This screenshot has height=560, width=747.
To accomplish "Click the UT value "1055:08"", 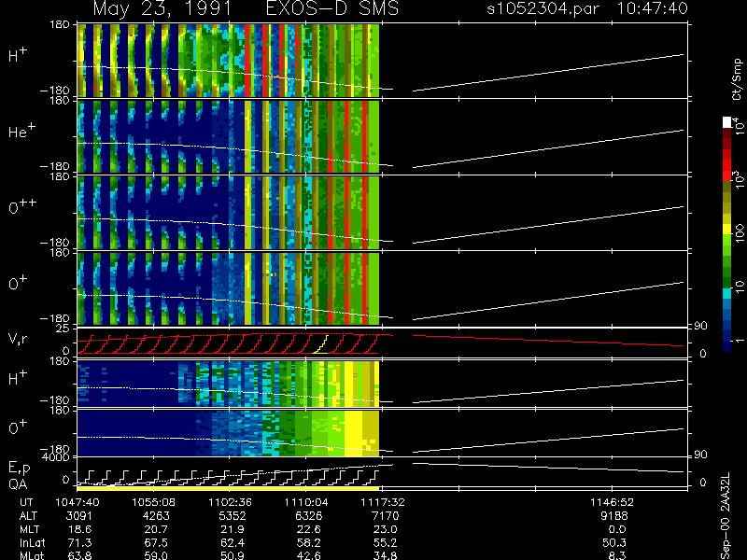I will tap(153, 502).
